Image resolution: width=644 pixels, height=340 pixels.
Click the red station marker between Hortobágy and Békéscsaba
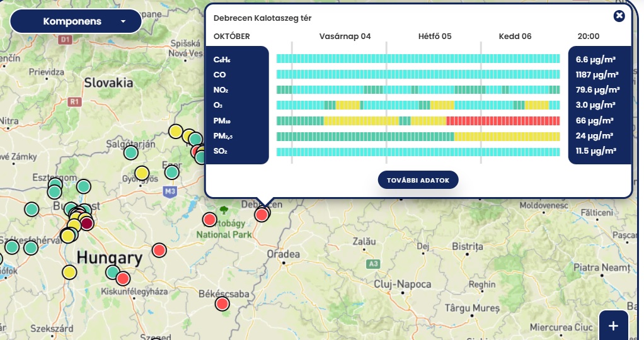159,250
